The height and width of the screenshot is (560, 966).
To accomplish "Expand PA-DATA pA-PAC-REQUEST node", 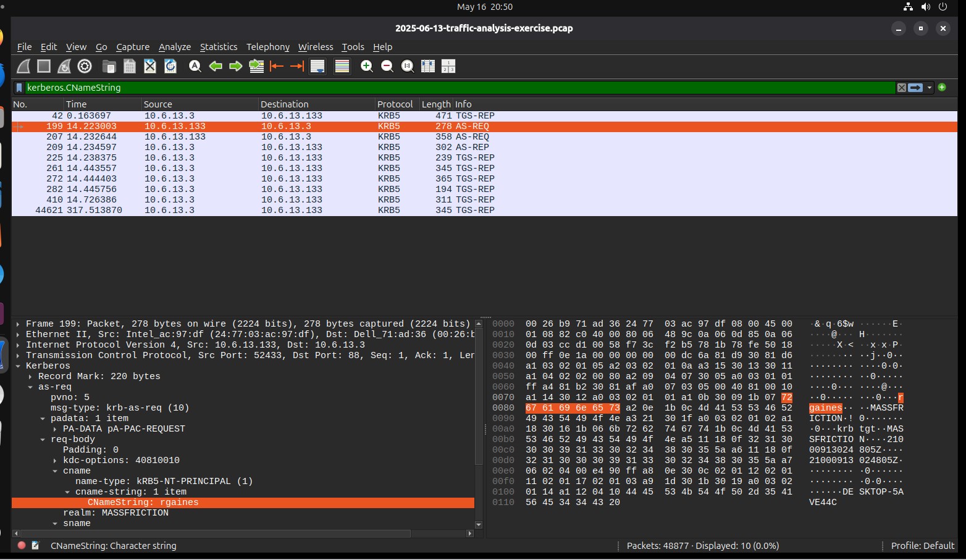I will coord(55,429).
